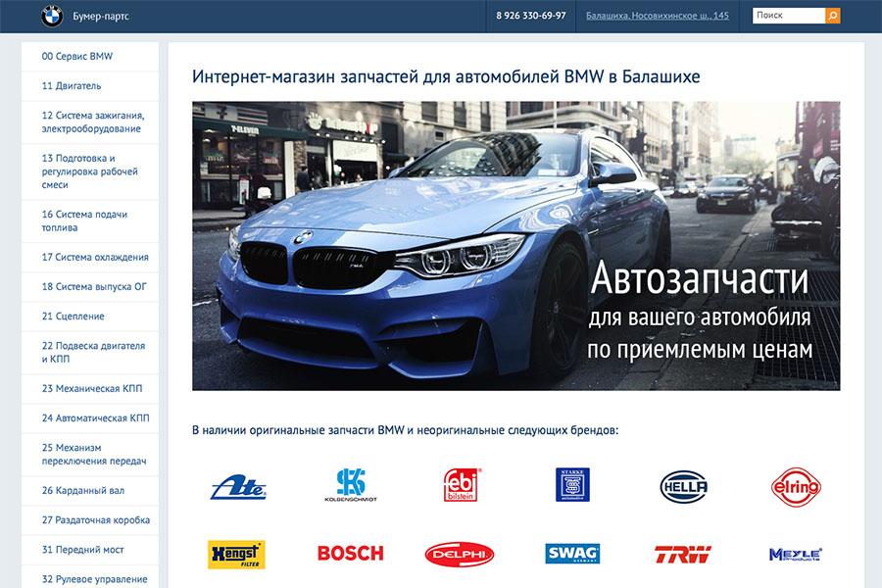Viewport: 882px width, 588px height.
Task: Open 24 Автоматическая КПП category
Action: coord(95,417)
